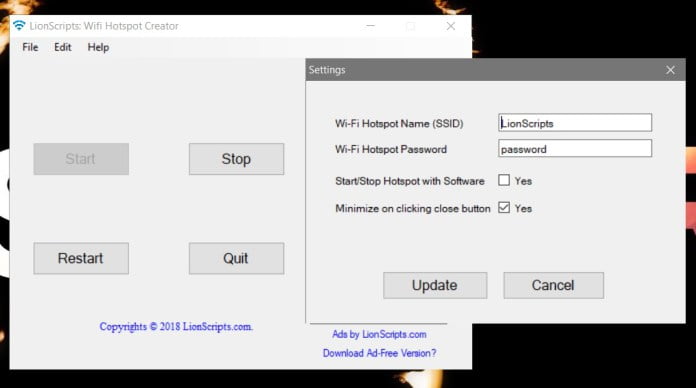Open the Ads by LionScripts.com link
This screenshot has width=696, height=388.
click(x=380, y=334)
